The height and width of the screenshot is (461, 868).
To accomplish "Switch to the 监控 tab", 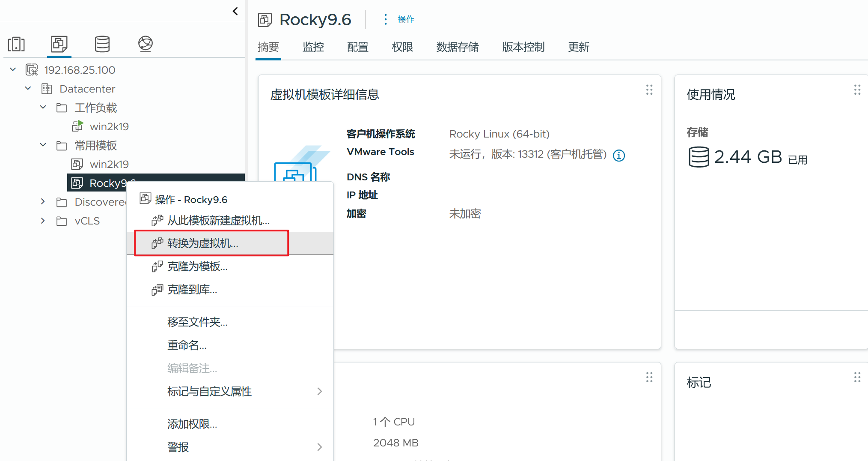I will pyautogui.click(x=313, y=47).
